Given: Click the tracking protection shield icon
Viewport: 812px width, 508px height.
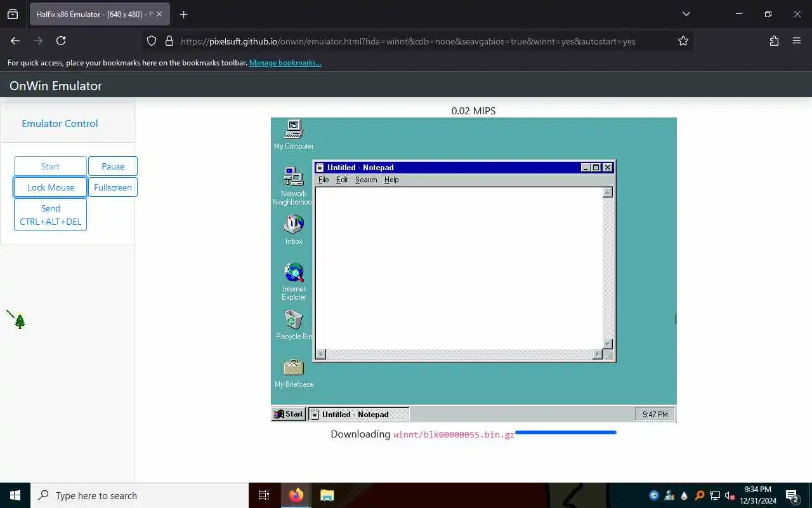Looking at the screenshot, I should (x=152, y=41).
